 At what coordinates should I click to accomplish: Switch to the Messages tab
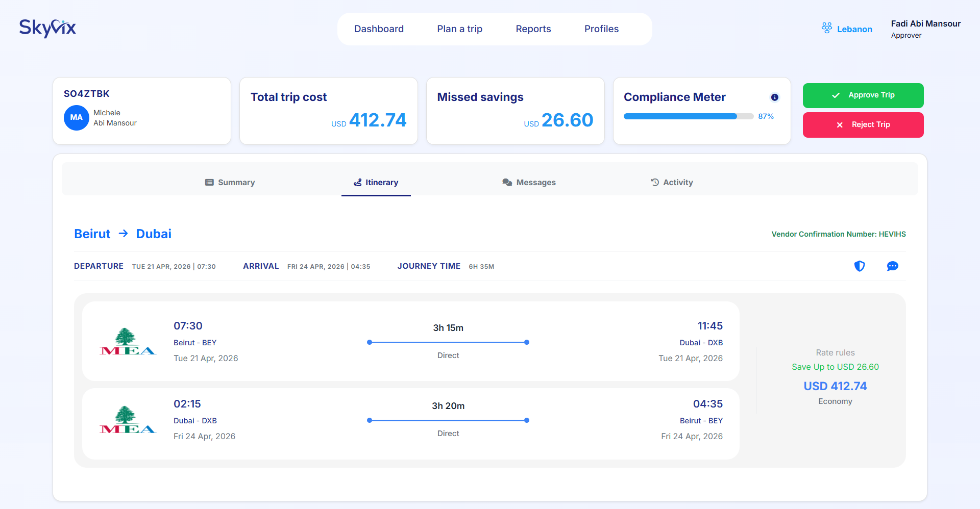pyautogui.click(x=529, y=183)
